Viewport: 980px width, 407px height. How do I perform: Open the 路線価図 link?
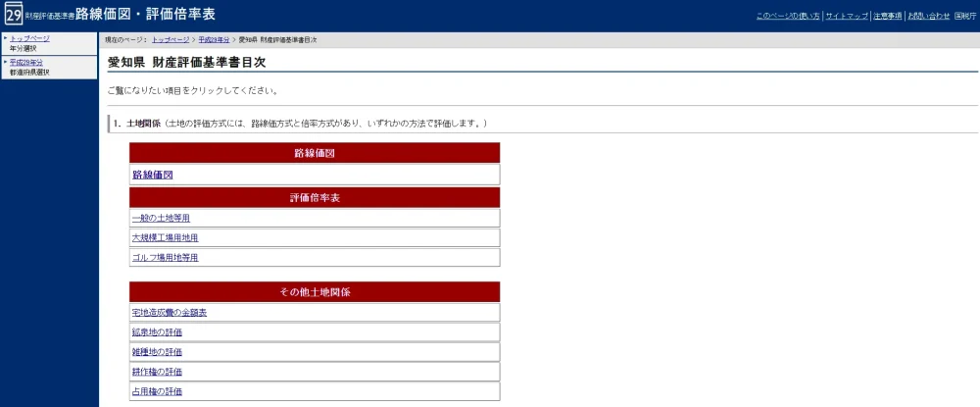pyautogui.click(x=153, y=175)
